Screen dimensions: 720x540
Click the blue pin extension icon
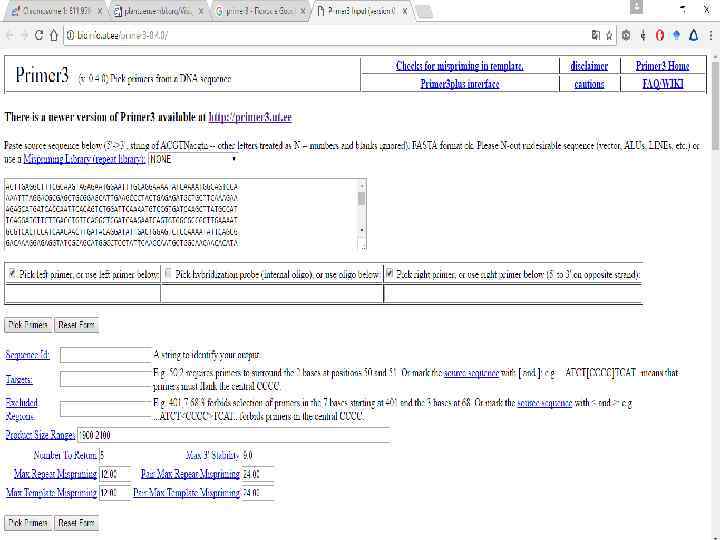tap(676, 35)
